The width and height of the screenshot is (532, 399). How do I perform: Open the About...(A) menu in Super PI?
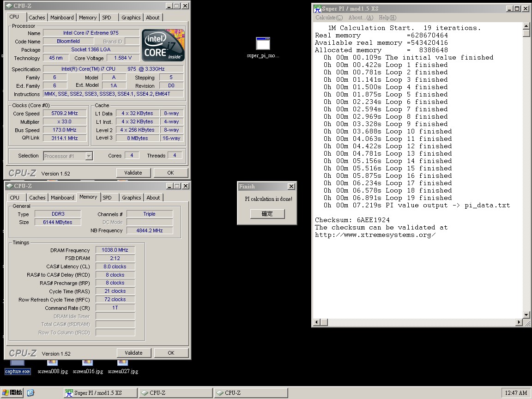click(x=361, y=18)
